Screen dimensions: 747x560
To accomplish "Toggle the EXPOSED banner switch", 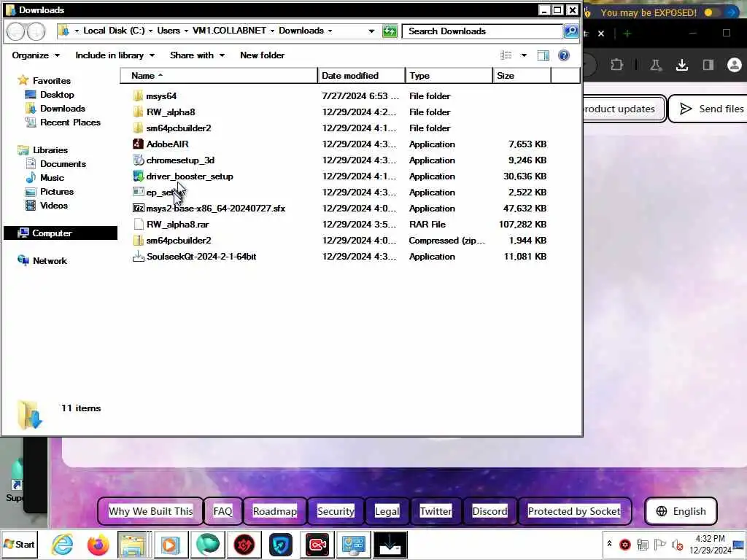I will (x=712, y=12).
